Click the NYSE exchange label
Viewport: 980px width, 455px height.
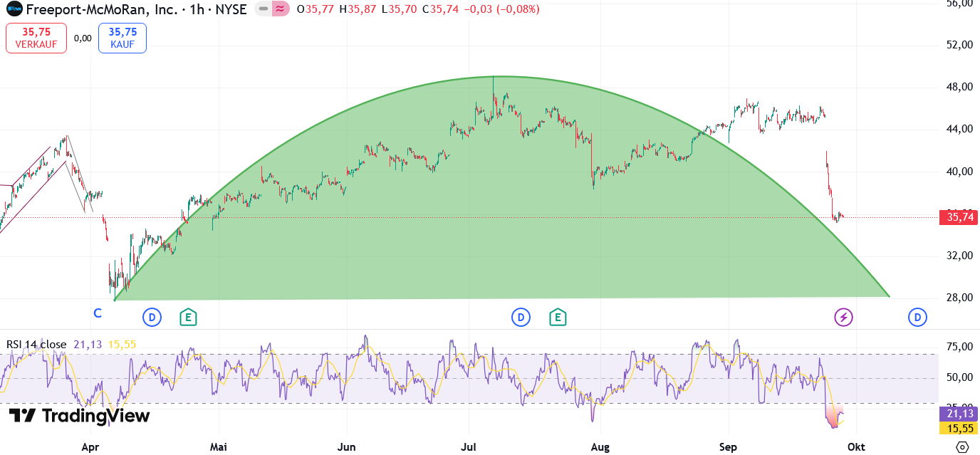pos(229,9)
